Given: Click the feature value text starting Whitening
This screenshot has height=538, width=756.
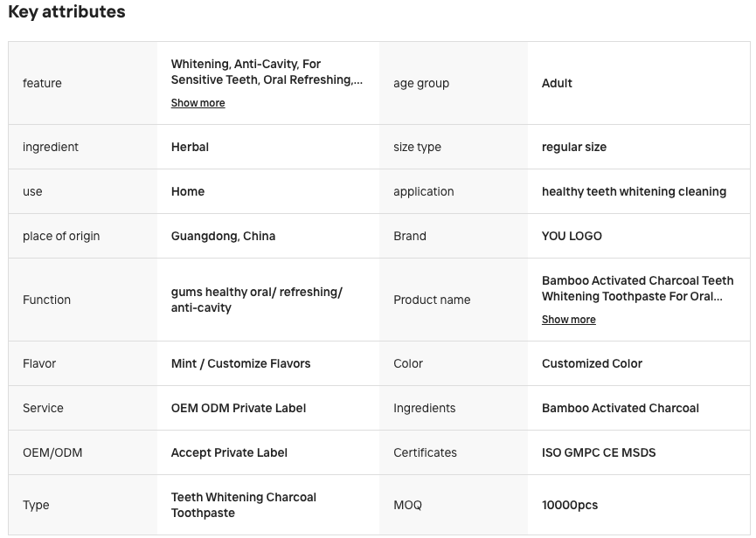Looking at the screenshot, I should coord(267,72).
